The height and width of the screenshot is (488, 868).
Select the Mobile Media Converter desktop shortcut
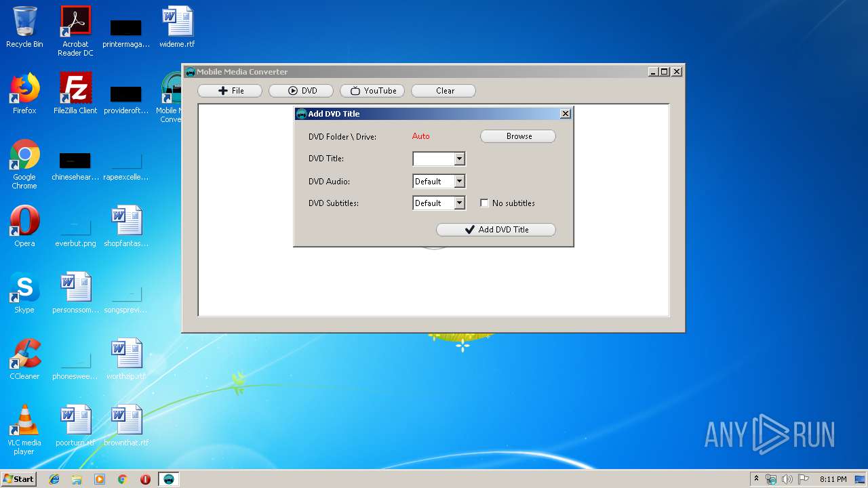[170, 98]
